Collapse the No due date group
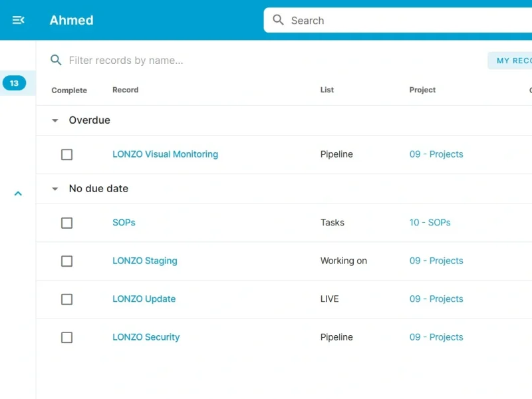Image resolution: width=532 pixels, height=399 pixels. click(x=55, y=189)
